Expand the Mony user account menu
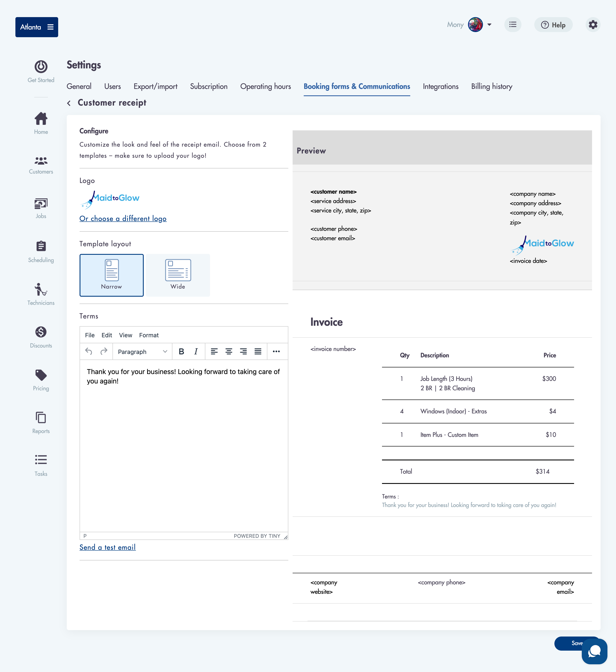Image resolution: width=616 pixels, height=672 pixels. [x=489, y=25]
